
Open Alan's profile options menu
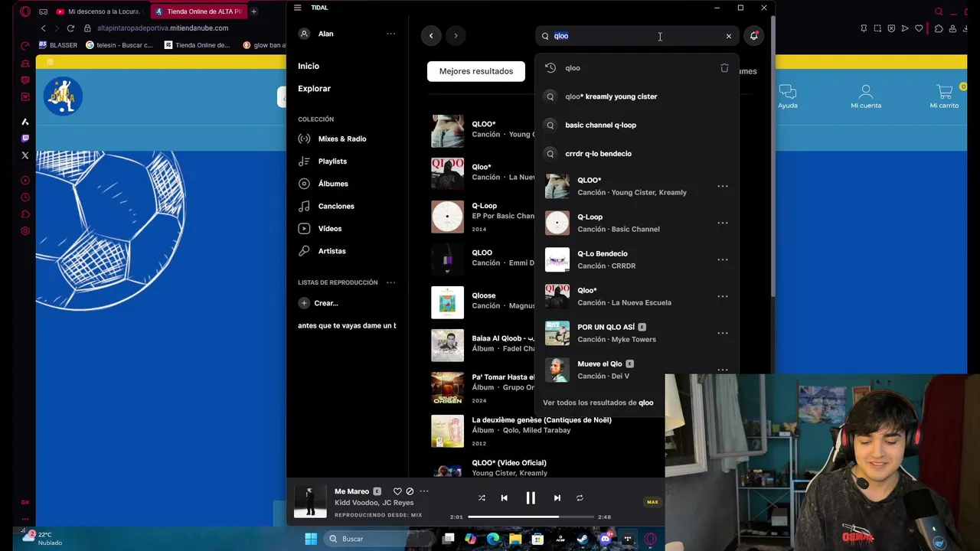point(390,34)
